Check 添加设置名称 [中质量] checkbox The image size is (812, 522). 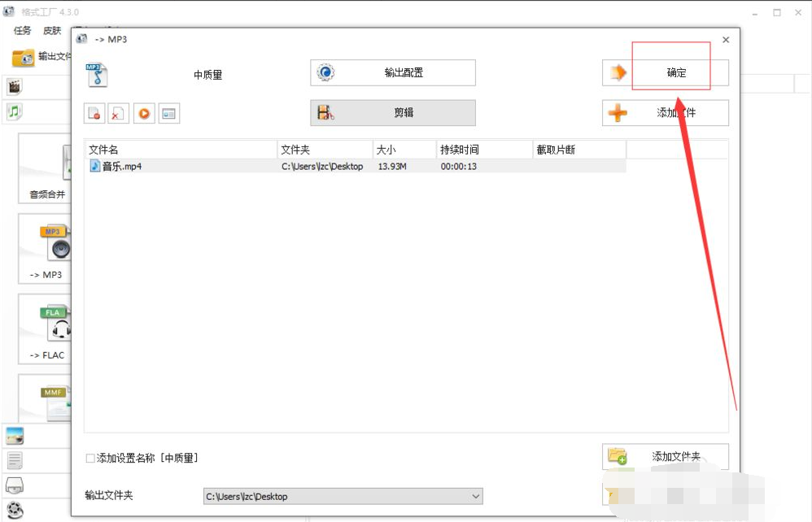(90, 458)
